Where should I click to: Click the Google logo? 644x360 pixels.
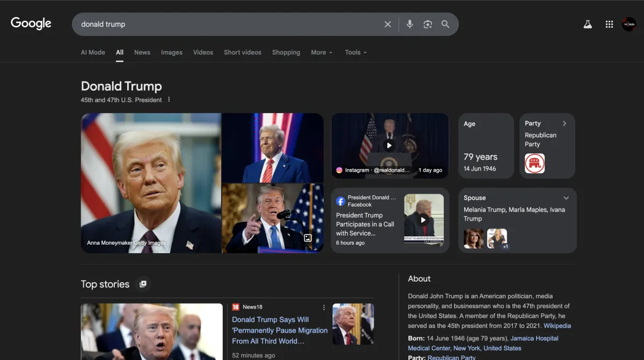(31, 24)
